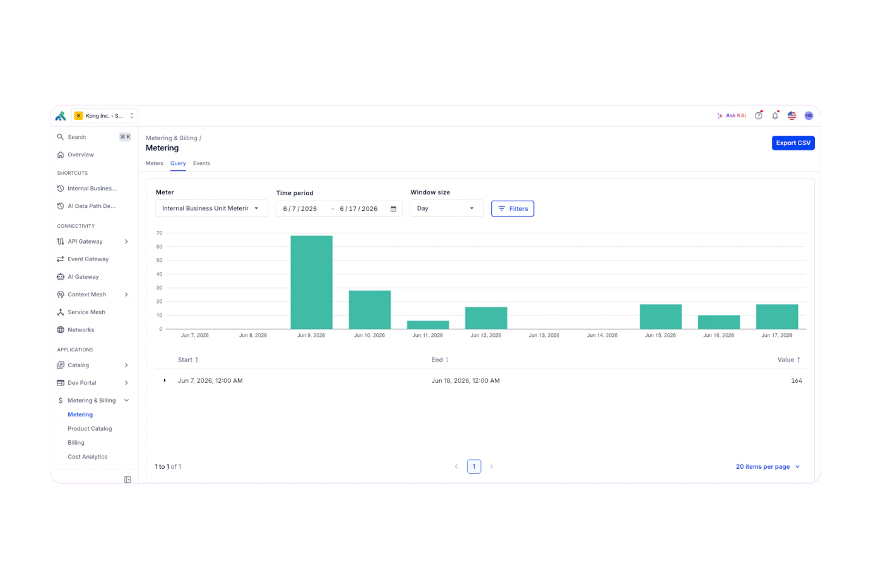The image size is (871, 588).
Task: Click the Dev Portal icon
Action: point(61,383)
